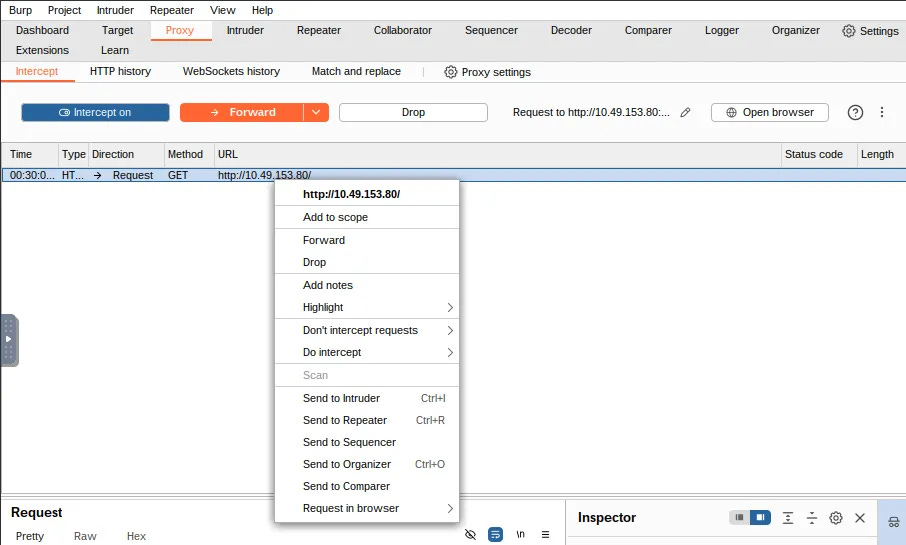906x545 pixels.
Task: Open the Burp menu
Action: point(20,10)
